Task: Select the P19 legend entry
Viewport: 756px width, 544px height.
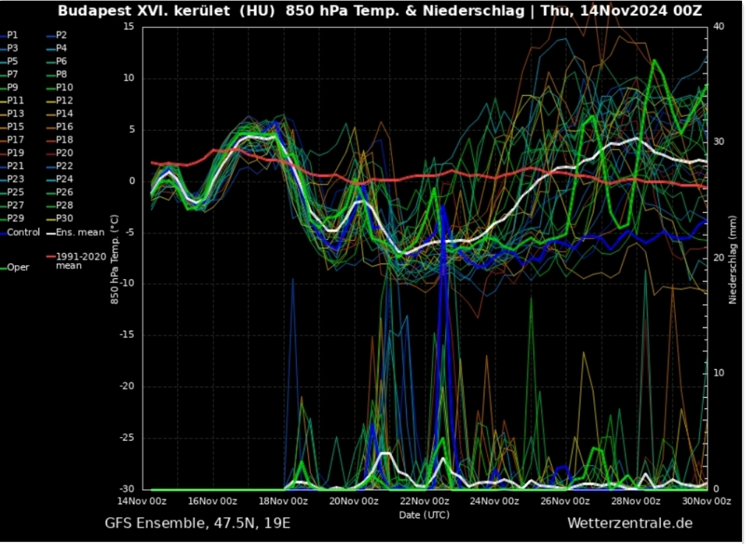Action: point(16,153)
